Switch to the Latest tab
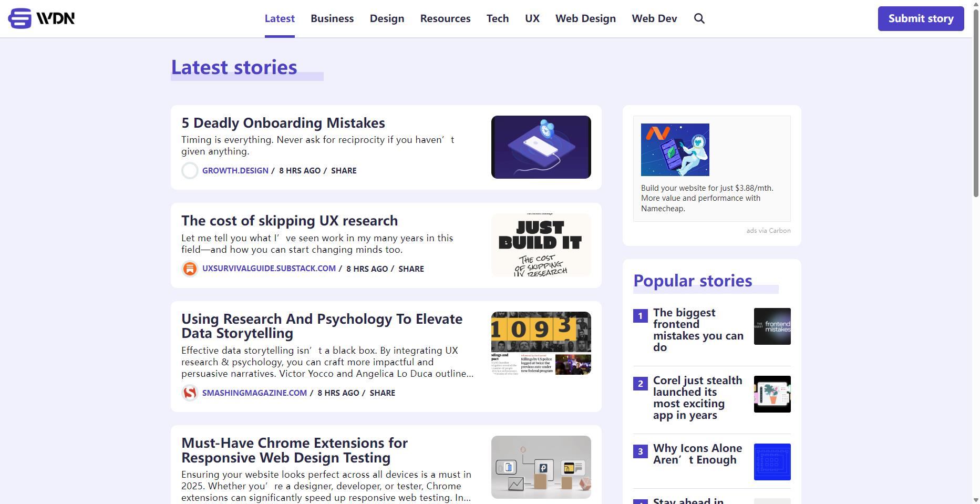The width and height of the screenshot is (980, 504). (x=280, y=18)
